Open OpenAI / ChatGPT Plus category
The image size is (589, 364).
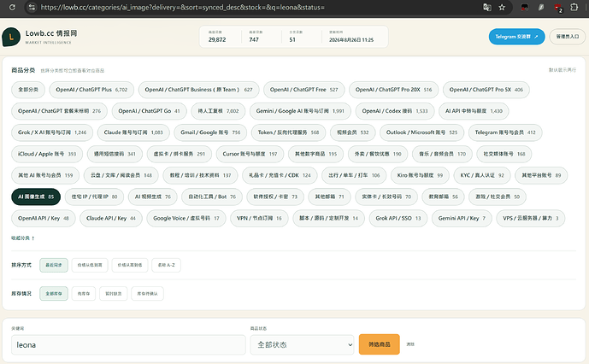[91, 90]
